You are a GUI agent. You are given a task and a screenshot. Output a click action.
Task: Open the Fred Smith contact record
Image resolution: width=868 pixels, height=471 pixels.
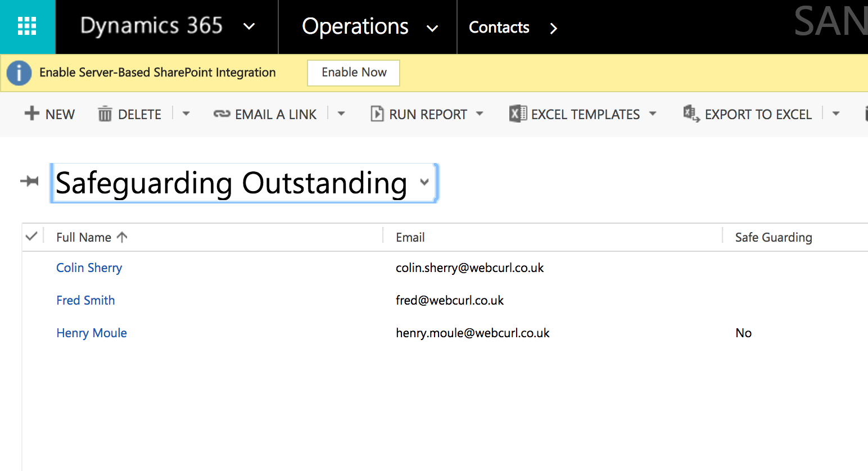tap(85, 300)
